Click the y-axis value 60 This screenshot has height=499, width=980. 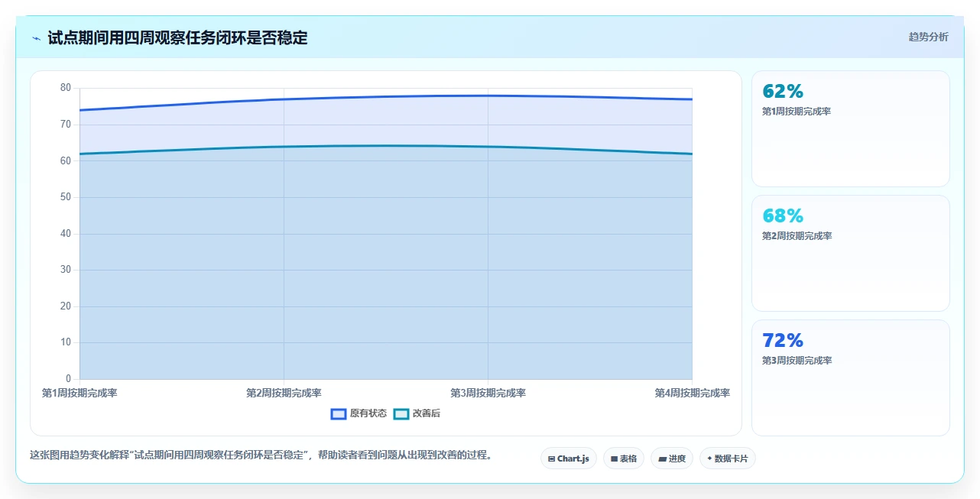pos(66,160)
